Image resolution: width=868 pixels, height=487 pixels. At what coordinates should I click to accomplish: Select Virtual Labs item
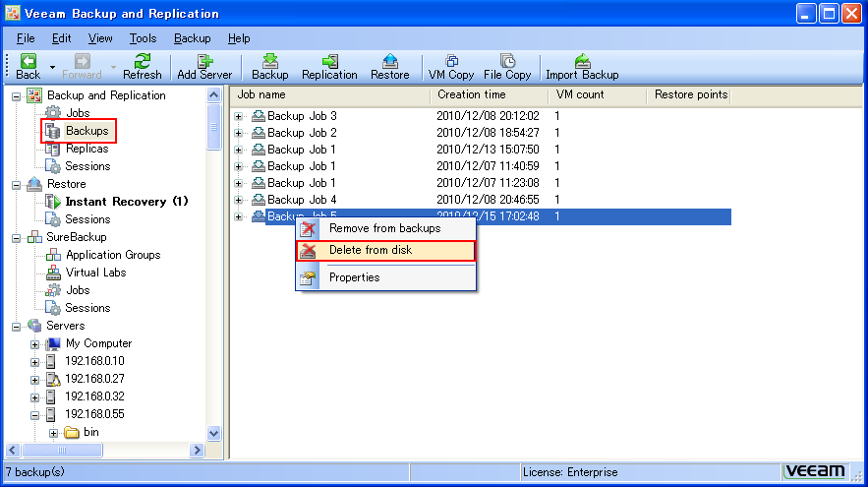[95, 273]
